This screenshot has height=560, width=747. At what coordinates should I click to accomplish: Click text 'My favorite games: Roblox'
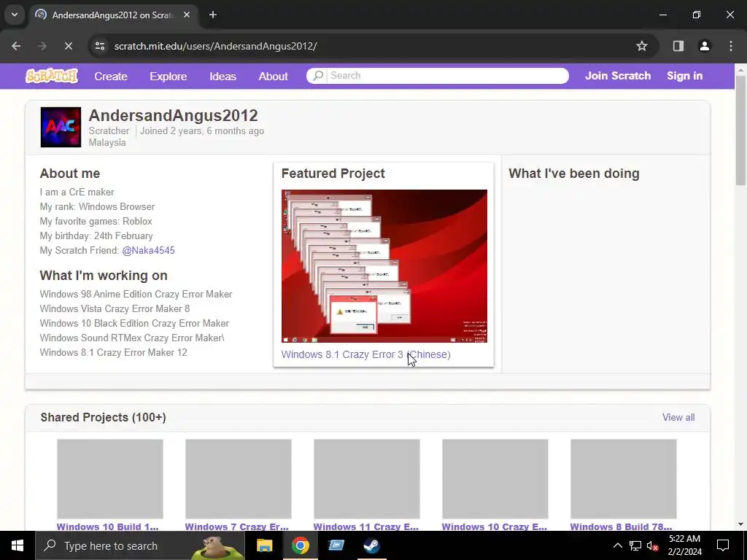[96, 222]
